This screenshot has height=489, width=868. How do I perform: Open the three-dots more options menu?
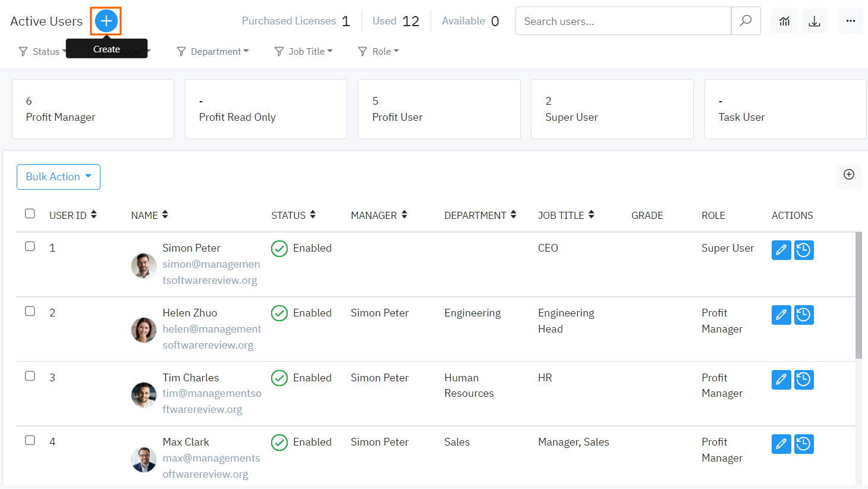[x=850, y=21]
